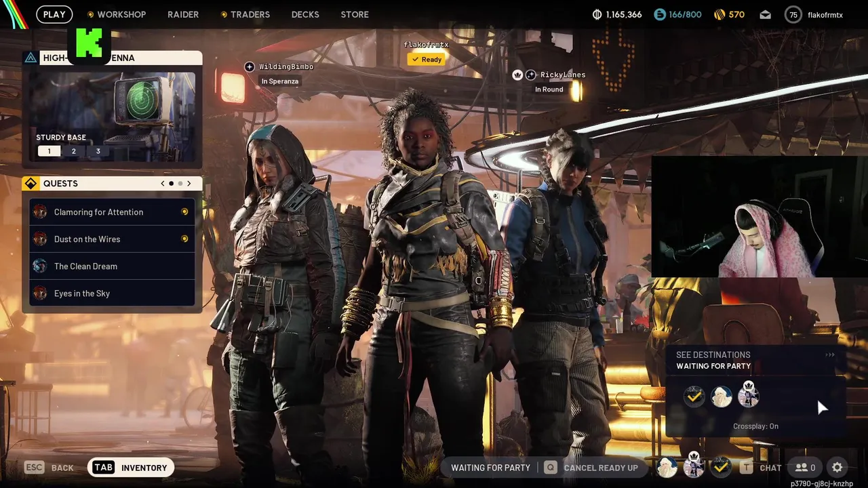Click the WAITING FOR PARTY status in bottom bar
The height and width of the screenshot is (488, 868).
[x=490, y=468]
